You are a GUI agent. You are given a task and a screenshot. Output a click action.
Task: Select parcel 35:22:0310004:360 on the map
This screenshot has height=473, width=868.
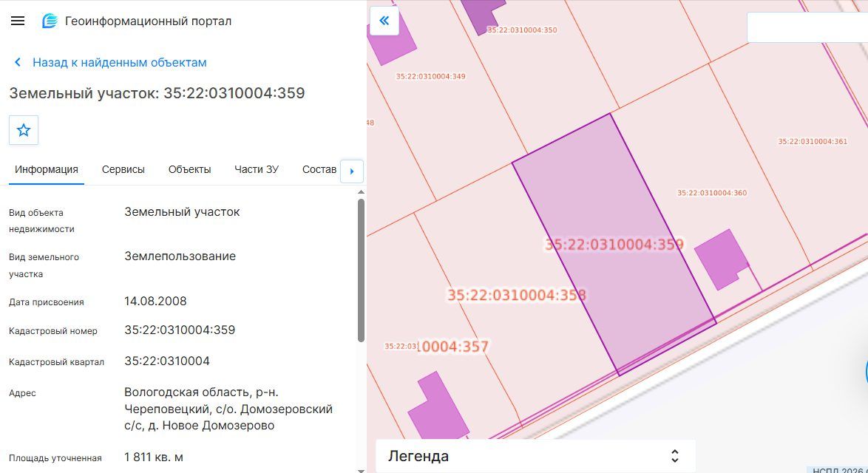click(x=712, y=192)
